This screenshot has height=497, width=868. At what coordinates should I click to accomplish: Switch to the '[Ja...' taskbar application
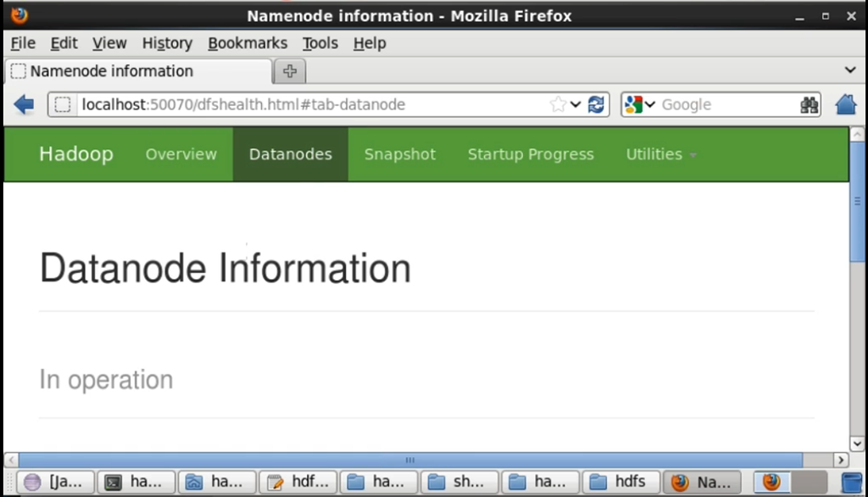[x=55, y=482]
